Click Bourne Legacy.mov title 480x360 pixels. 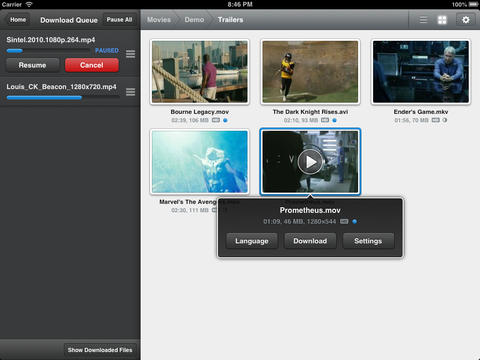click(x=200, y=112)
